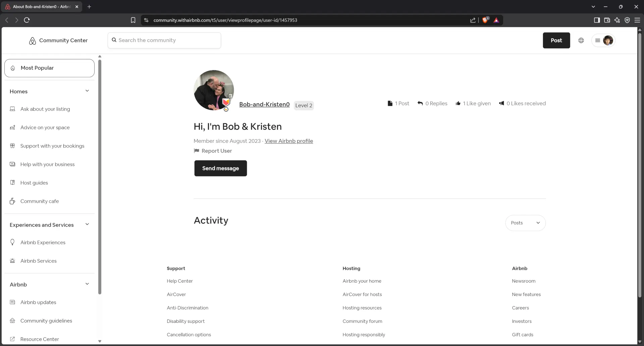
Task: Switch to the About Bob-and-Kristen0 tab
Action: 42,7
